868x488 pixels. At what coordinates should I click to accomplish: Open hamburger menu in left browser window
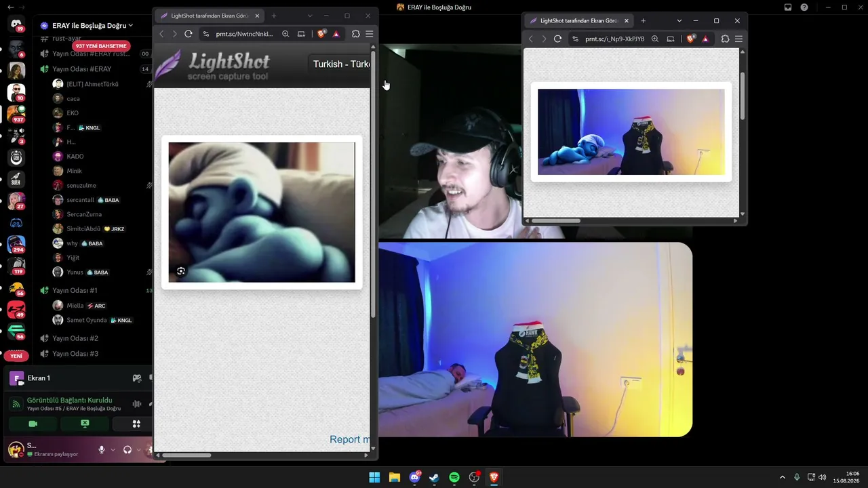tap(370, 34)
